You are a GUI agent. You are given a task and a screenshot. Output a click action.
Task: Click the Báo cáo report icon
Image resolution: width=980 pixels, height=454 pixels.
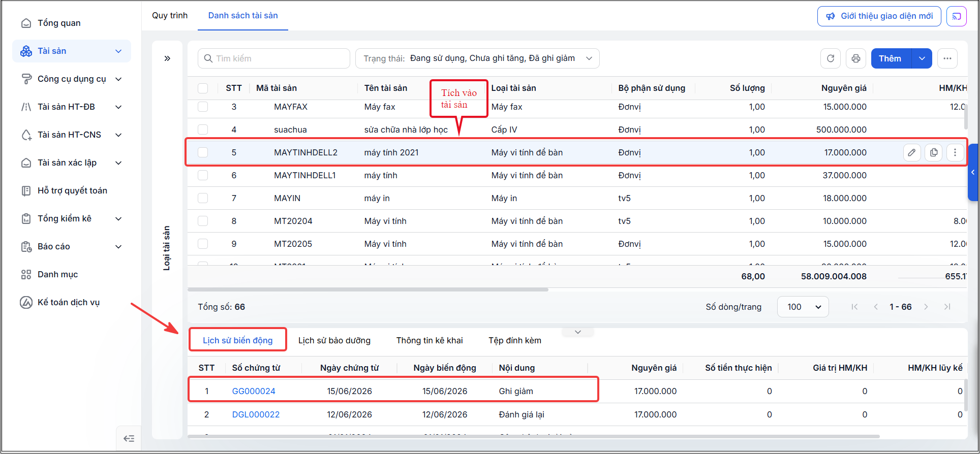pyautogui.click(x=26, y=246)
